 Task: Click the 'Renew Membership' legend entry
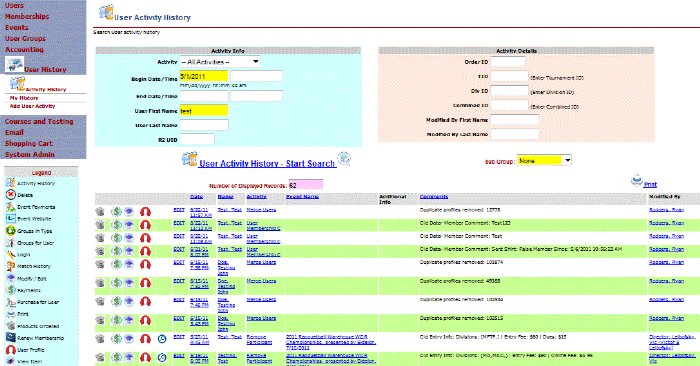point(35,338)
